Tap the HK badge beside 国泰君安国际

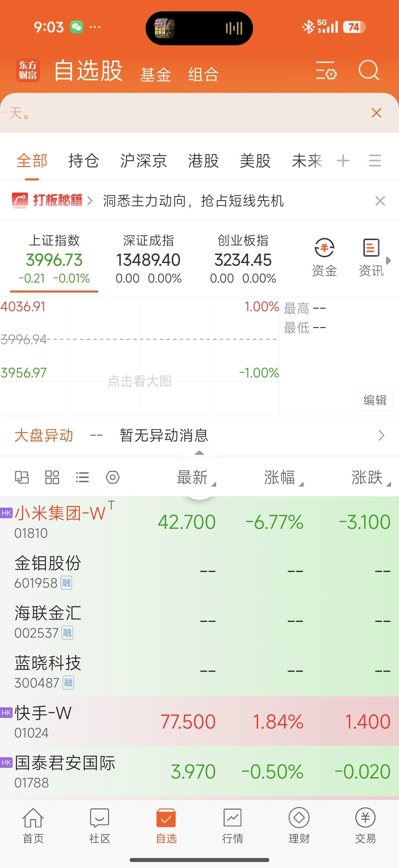point(6,762)
